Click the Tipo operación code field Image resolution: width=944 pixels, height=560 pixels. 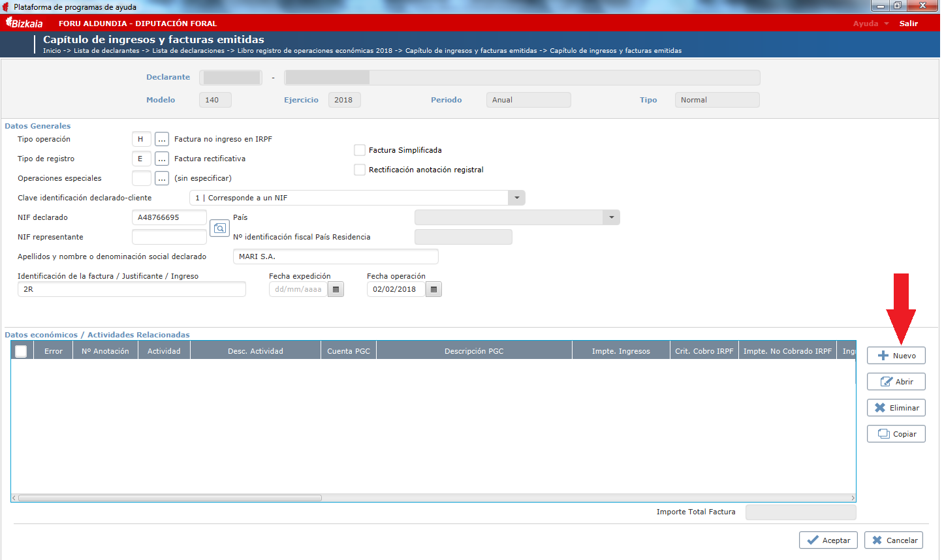coord(142,139)
